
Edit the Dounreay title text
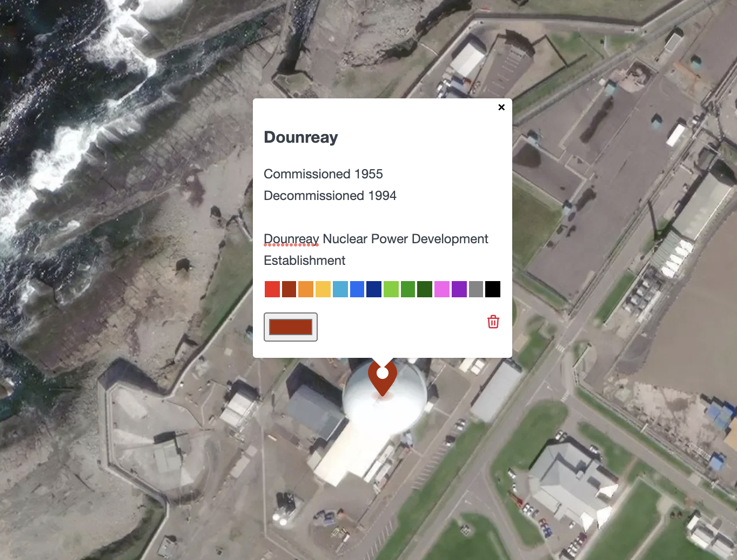(x=301, y=137)
